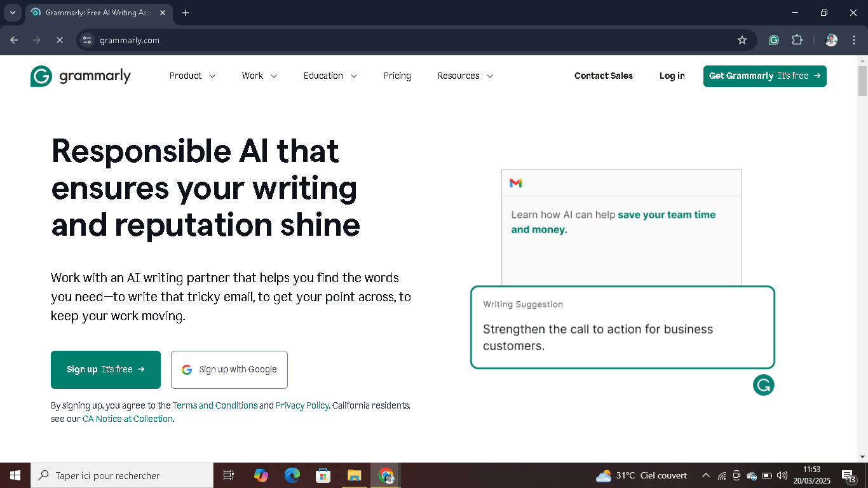The height and width of the screenshot is (488, 868).
Task: Open the Terms and Conditions link
Action: pos(215,405)
